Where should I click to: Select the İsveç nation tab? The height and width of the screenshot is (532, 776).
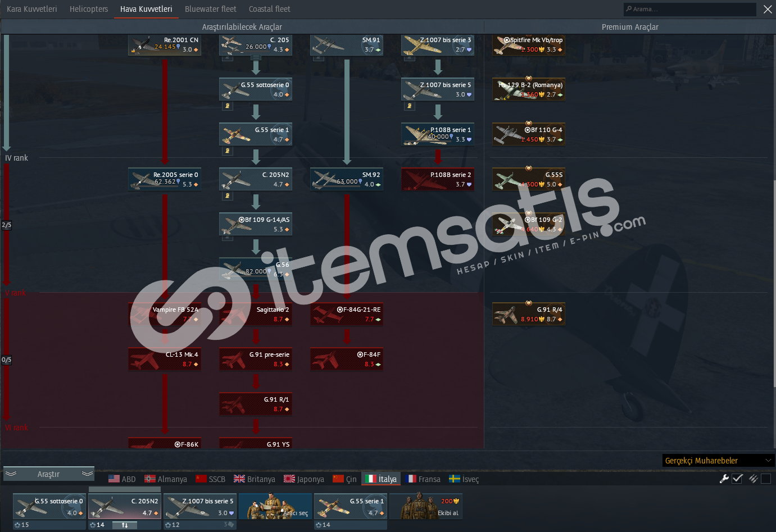click(x=464, y=479)
